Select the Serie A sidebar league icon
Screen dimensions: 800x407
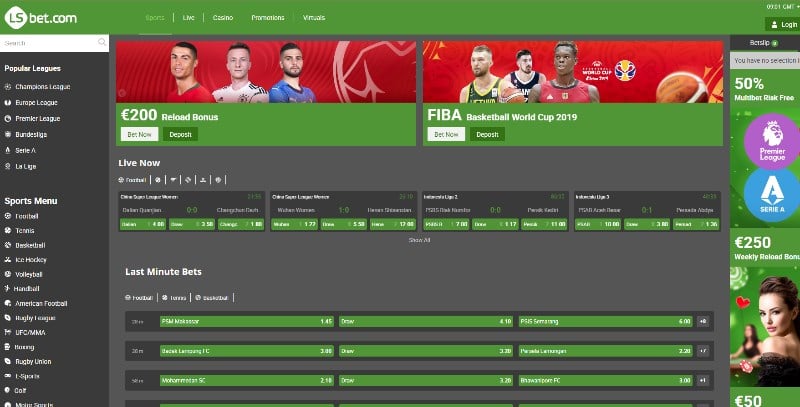[x=8, y=150]
